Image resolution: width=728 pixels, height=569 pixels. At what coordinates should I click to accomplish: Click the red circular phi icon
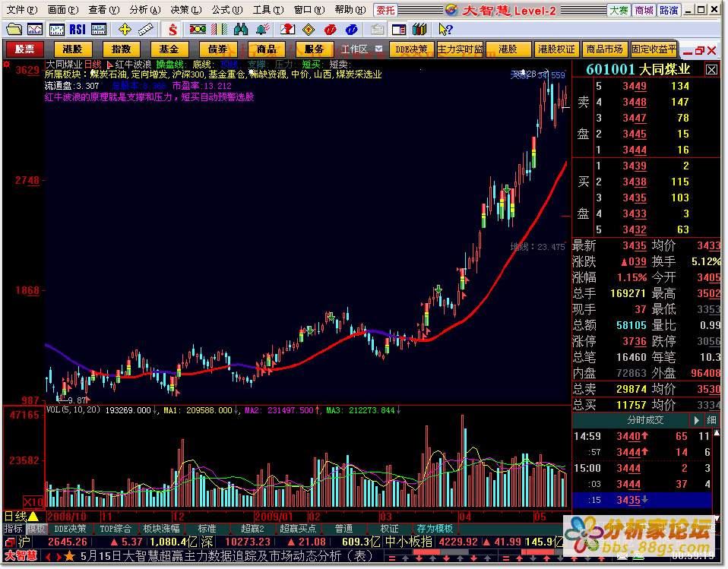click(330, 30)
